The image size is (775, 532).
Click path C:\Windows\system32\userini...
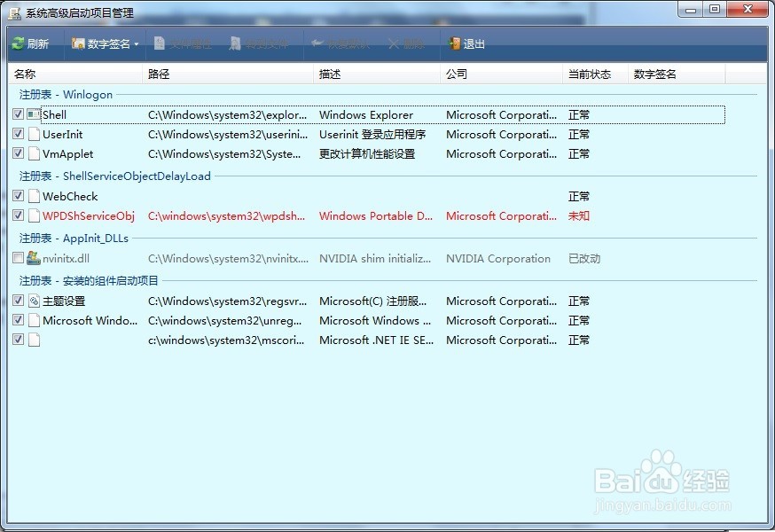(x=228, y=135)
